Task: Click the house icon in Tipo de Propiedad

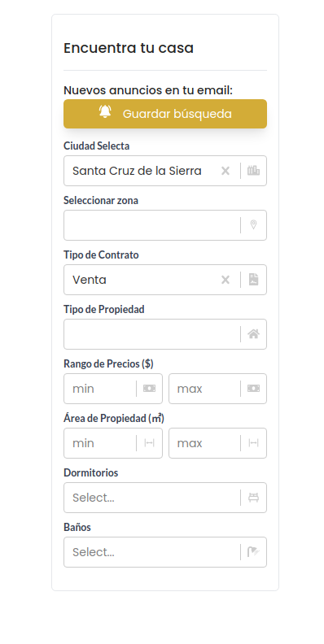Action: coord(253,334)
